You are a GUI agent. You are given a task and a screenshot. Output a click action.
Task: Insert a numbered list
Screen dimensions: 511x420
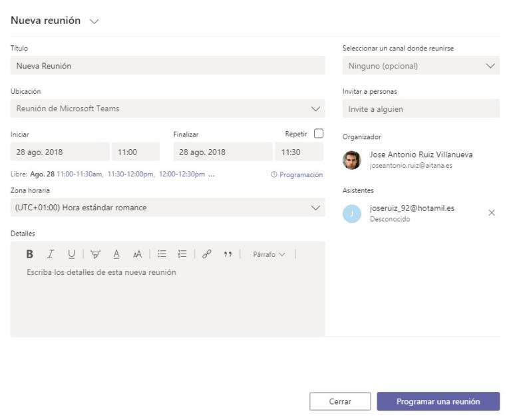coord(182,254)
